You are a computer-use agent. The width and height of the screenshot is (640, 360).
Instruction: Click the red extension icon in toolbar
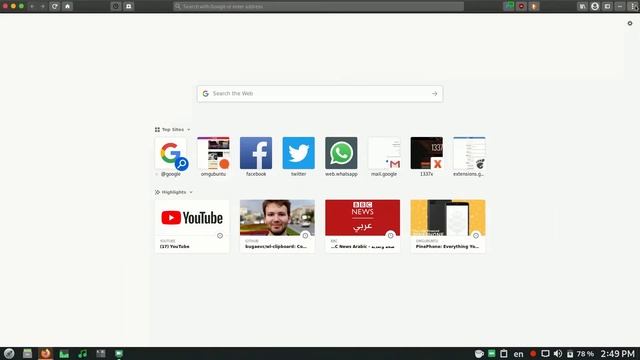pyautogui.click(x=521, y=6)
